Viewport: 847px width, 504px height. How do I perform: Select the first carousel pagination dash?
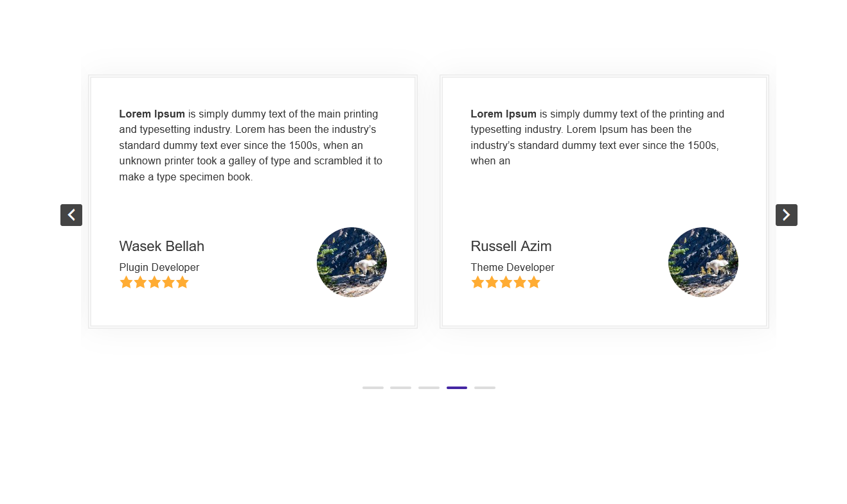[x=373, y=388]
